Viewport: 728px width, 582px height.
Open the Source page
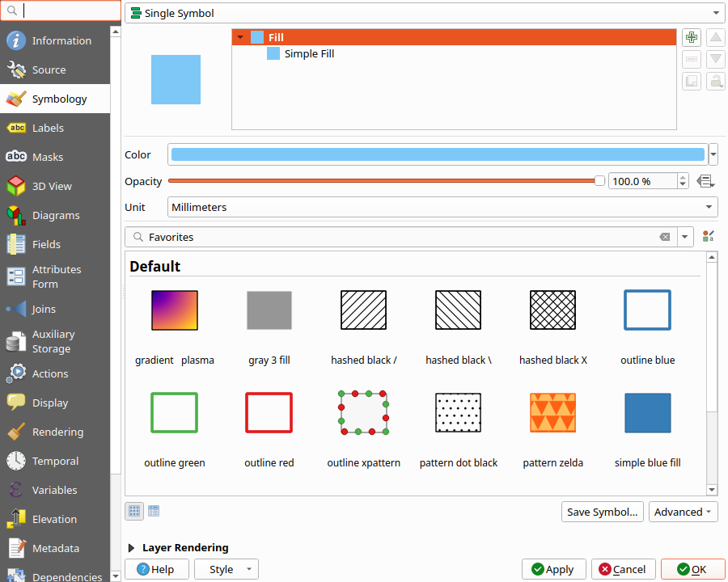(x=55, y=70)
